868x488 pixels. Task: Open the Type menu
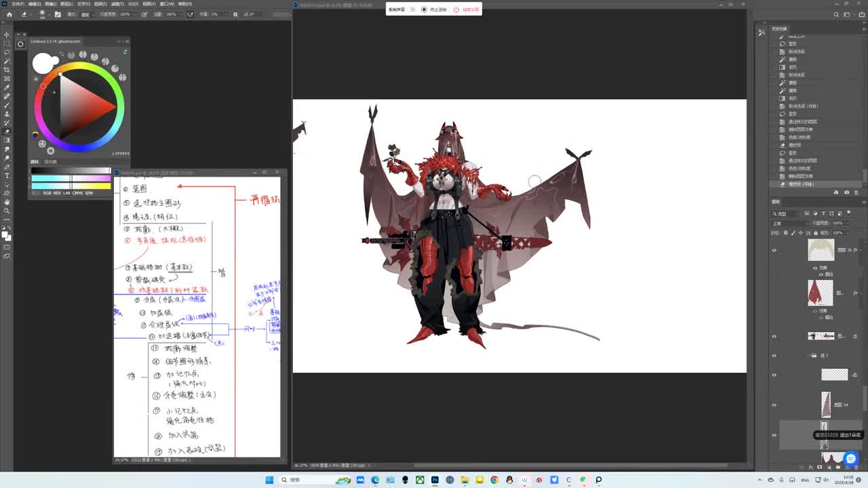(84, 4)
